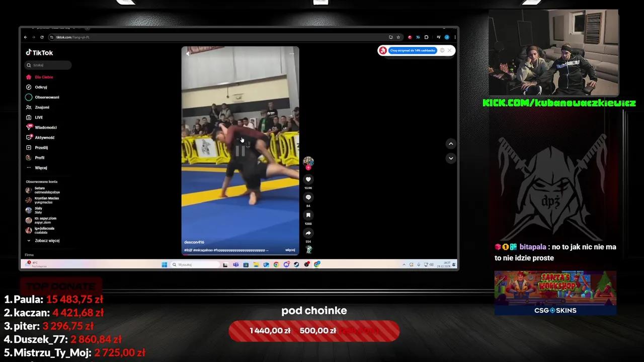The image size is (644, 362).
Task: Open comments via the speech bubble icon
Action: tap(308, 197)
